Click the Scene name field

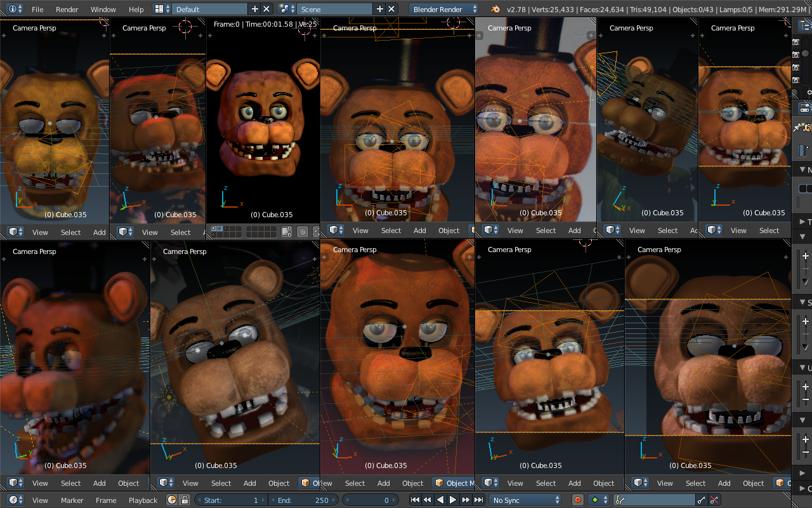pos(334,10)
